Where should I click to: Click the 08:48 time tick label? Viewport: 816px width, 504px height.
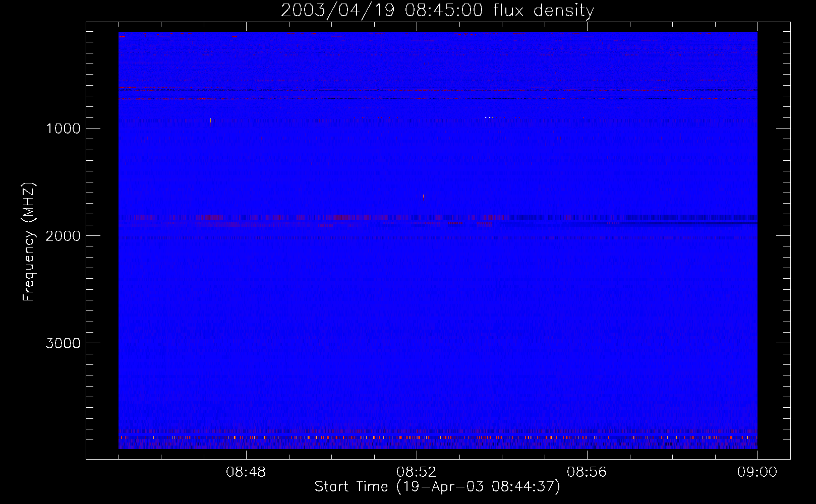pyautogui.click(x=246, y=472)
